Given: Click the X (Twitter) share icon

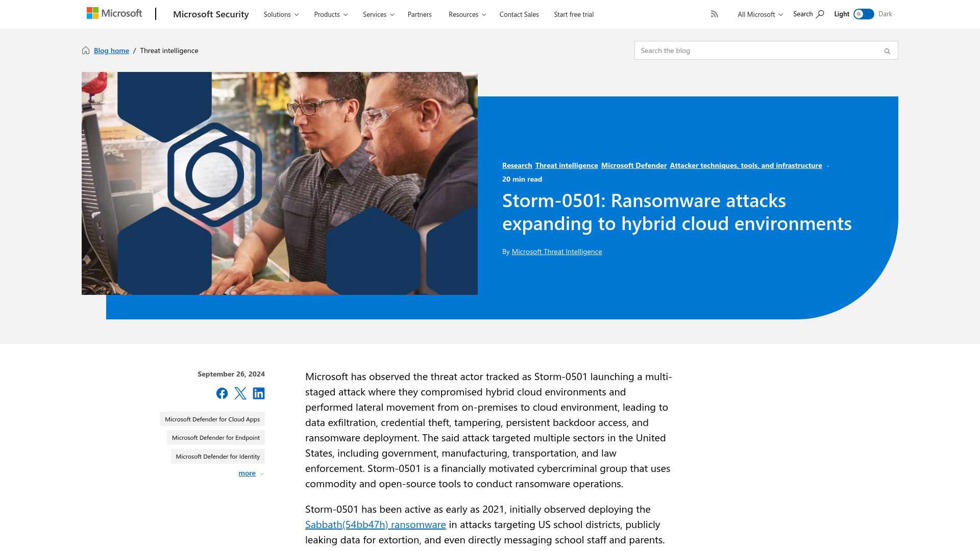Looking at the screenshot, I should tap(240, 393).
